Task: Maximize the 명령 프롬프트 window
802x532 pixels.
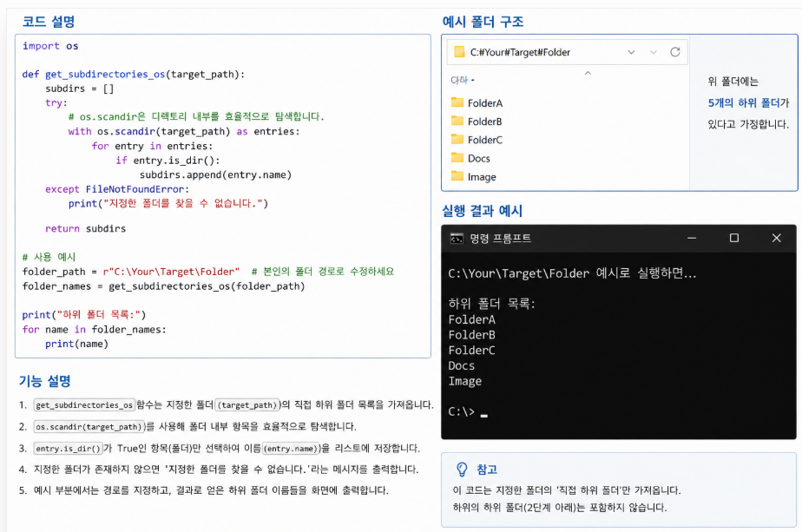Action: point(734,238)
